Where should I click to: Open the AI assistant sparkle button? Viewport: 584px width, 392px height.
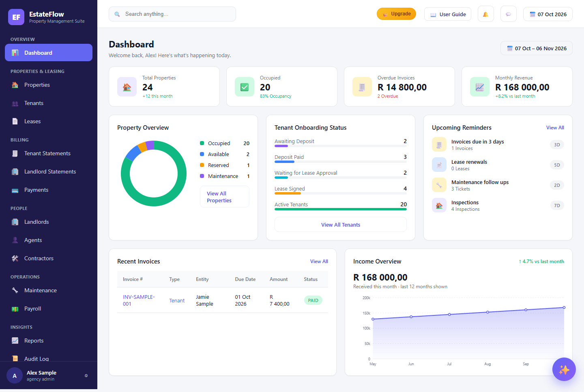click(x=564, y=369)
